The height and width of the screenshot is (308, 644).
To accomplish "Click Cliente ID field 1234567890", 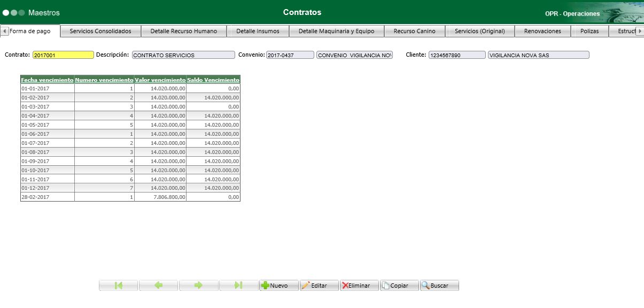I will pyautogui.click(x=457, y=55).
